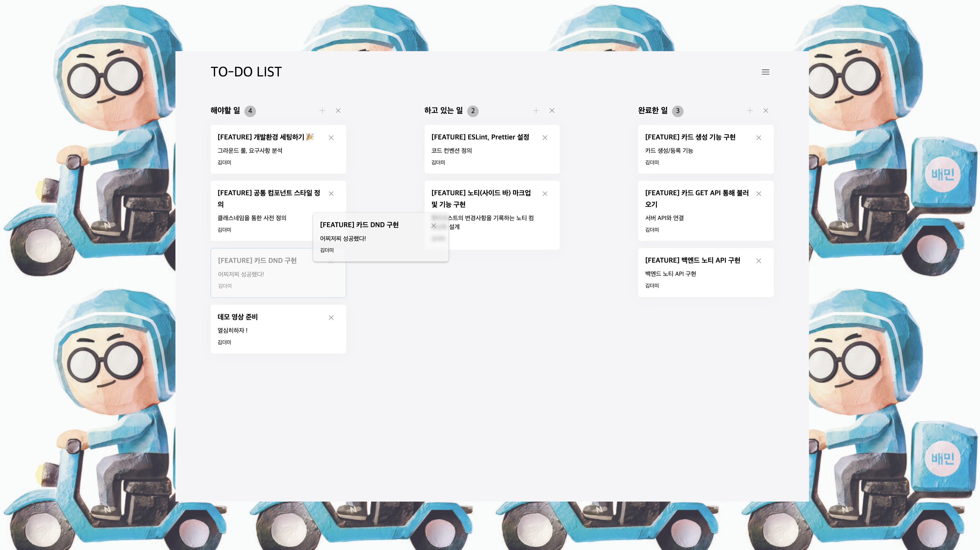The image size is (980, 550).
Task: Add a card to 완료한 일 column
Action: pyautogui.click(x=750, y=111)
